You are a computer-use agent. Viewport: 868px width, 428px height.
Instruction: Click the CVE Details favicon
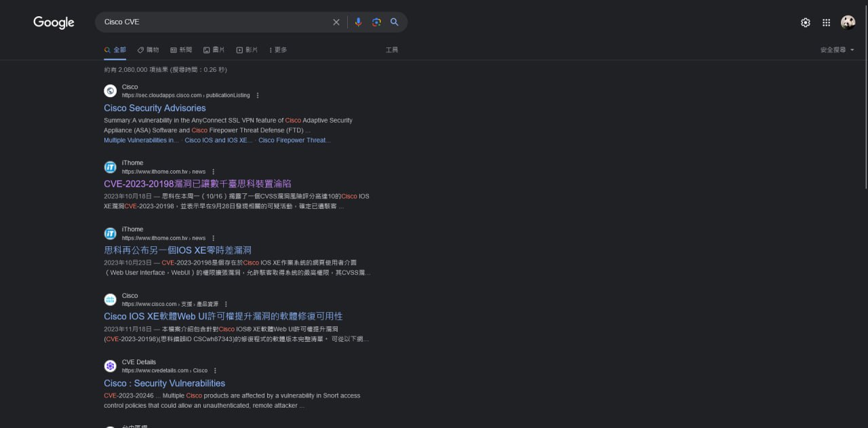tap(111, 366)
